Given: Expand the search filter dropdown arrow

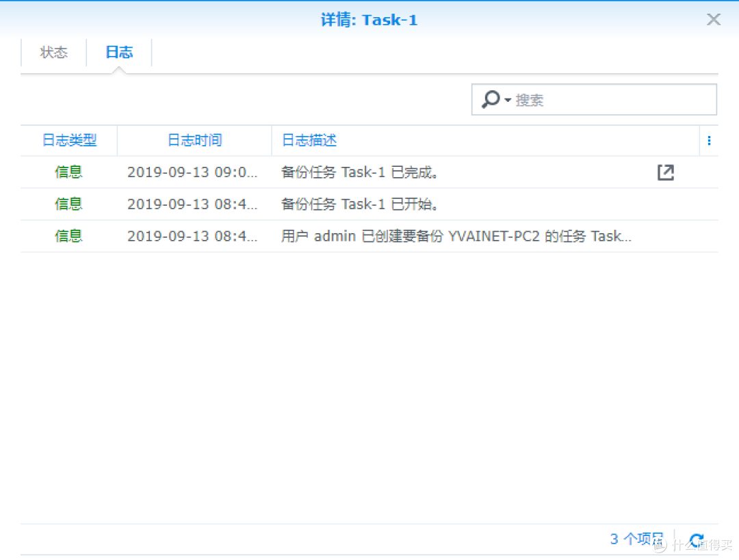Looking at the screenshot, I should pos(508,101).
